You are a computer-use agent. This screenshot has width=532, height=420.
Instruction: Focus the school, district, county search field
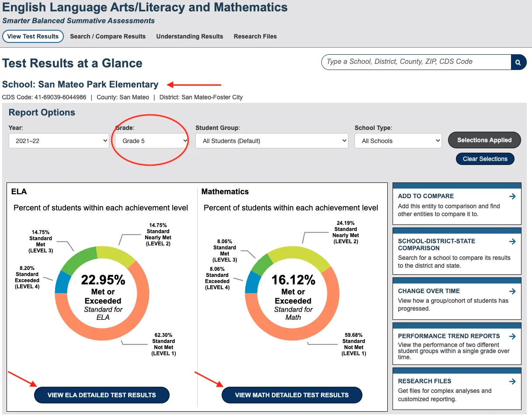[415, 62]
